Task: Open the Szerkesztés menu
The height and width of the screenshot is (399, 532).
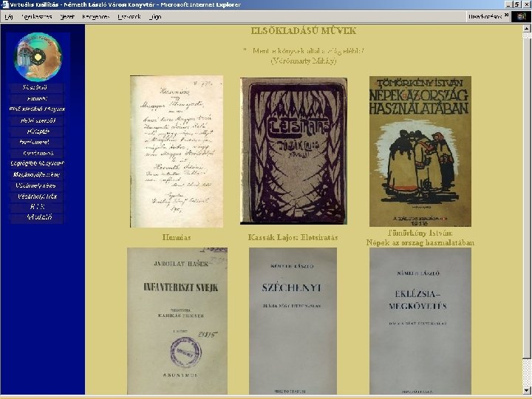Action: 37,16
